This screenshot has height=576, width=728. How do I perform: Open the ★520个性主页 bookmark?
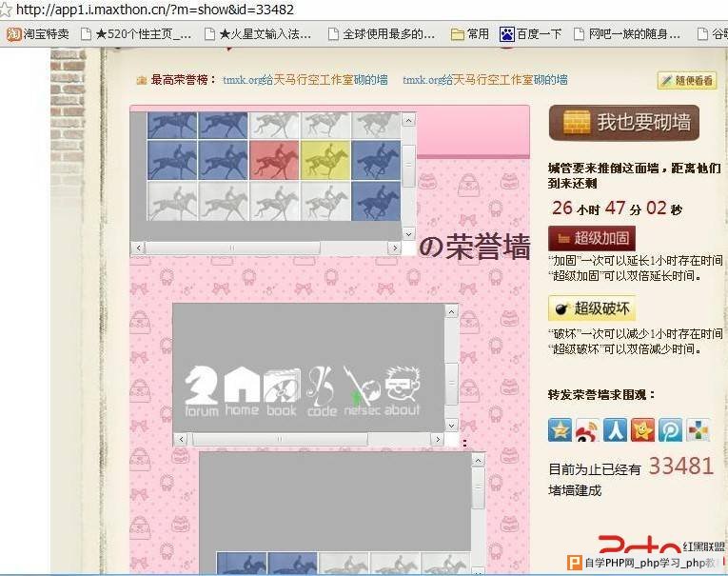point(135,34)
